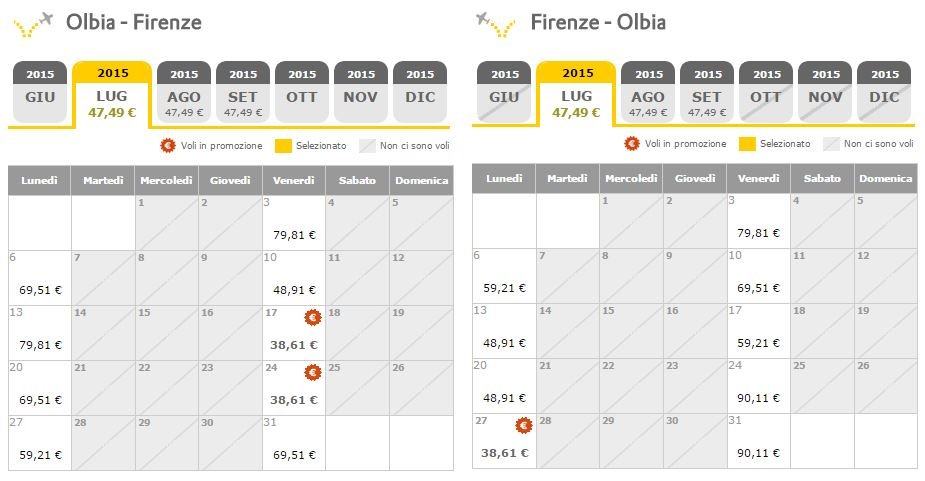Screen dimensions: 925x481
Task: Click airplane icon beside Firenze - Olbia title
Action: coord(496,25)
